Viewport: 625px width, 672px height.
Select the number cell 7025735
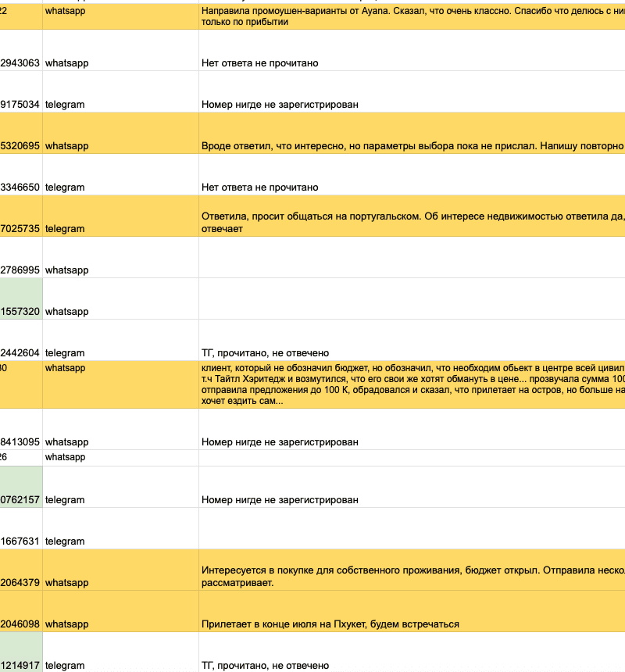tap(21, 216)
